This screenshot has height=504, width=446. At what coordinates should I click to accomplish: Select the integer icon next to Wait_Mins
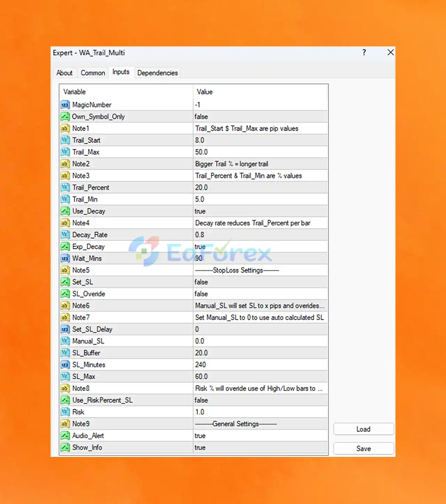65,259
